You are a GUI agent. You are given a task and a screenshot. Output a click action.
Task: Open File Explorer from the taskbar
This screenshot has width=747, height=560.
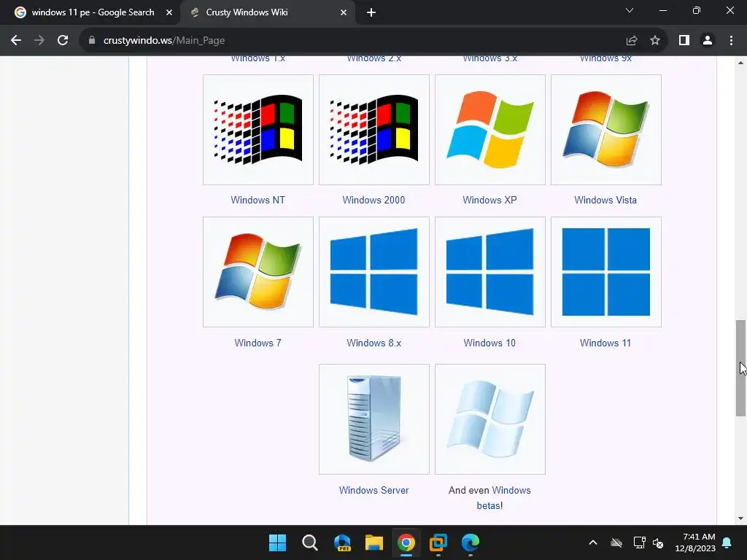pos(374,542)
